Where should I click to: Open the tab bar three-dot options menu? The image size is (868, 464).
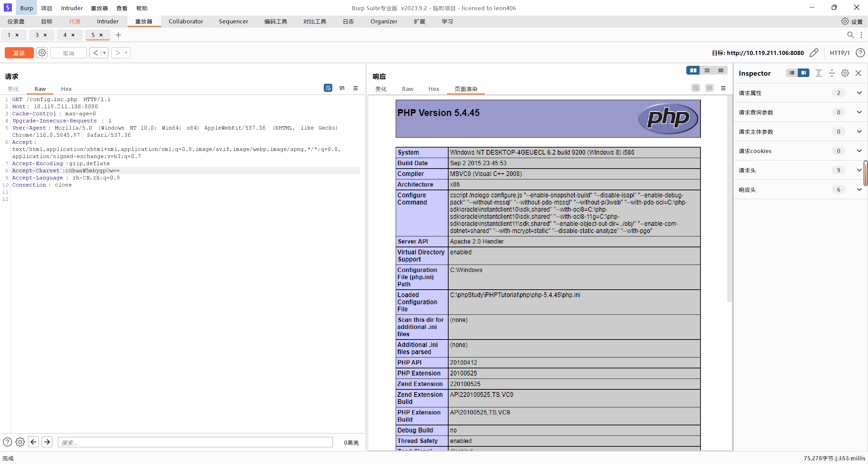pyautogui.click(x=861, y=35)
